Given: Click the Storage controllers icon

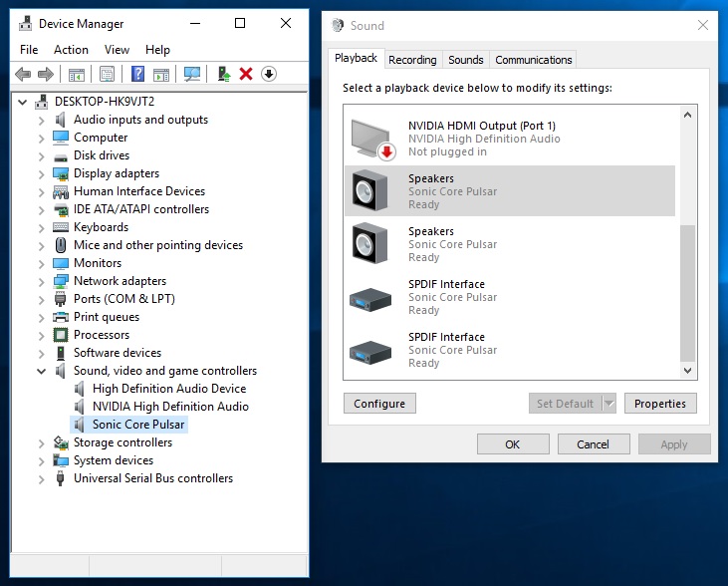Looking at the screenshot, I should pyautogui.click(x=61, y=442).
